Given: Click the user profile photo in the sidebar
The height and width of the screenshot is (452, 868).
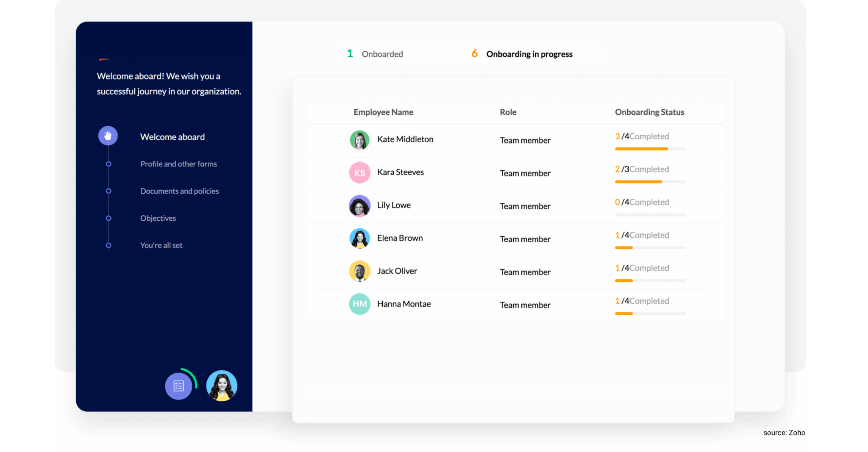Looking at the screenshot, I should [222, 385].
